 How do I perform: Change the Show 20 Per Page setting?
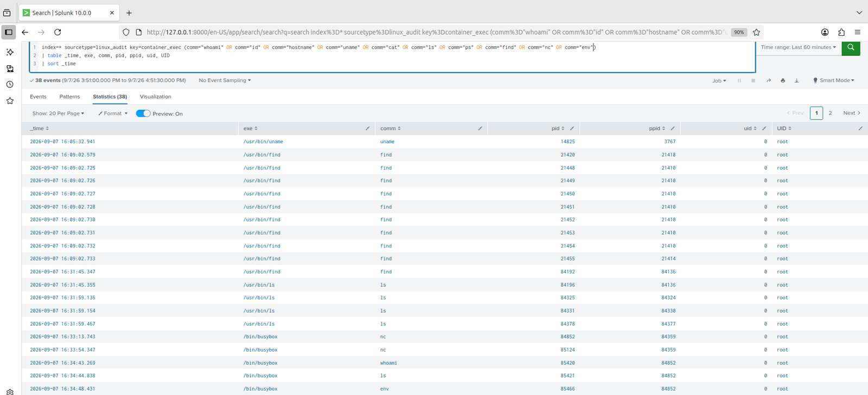click(58, 113)
